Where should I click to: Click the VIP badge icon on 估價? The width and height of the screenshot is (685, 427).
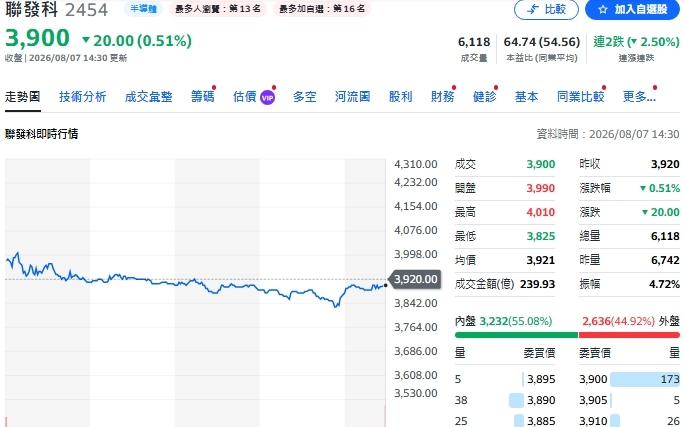point(267,97)
